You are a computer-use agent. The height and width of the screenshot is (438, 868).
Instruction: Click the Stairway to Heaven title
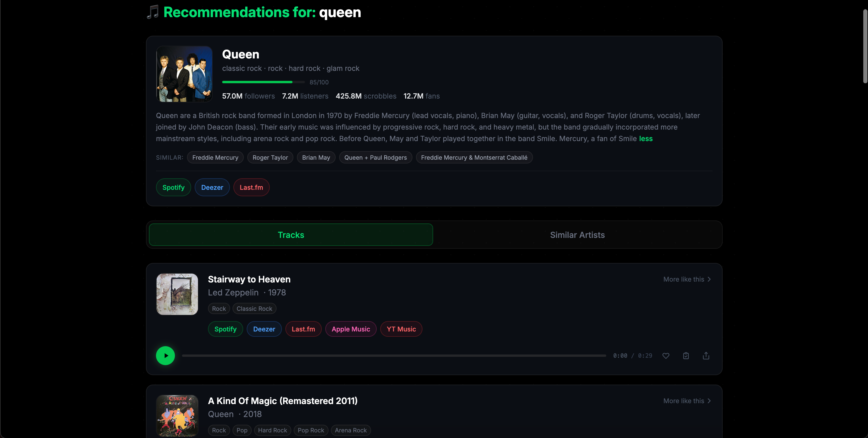pyautogui.click(x=249, y=279)
